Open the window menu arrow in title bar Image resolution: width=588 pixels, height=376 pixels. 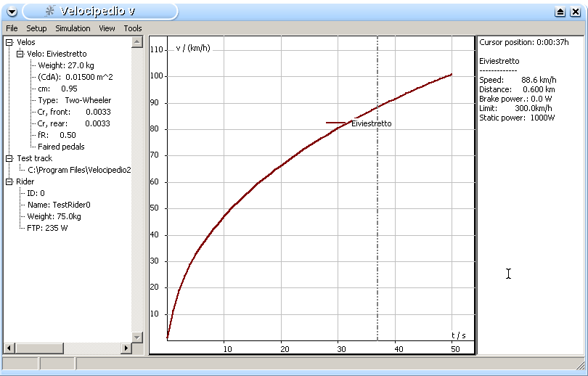[12, 11]
